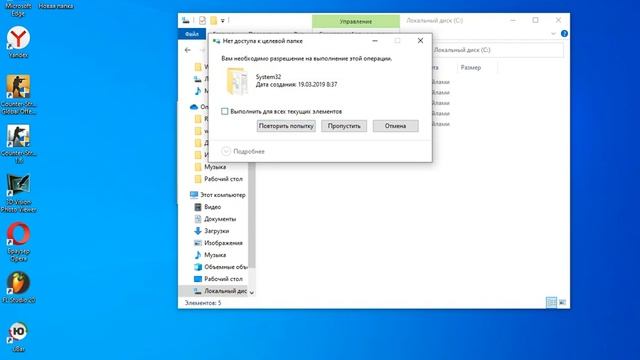Launch the Counter-Strike 1.6 desktop shortcut
Viewport: 640px width, 360px height.
tap(18, 144)
